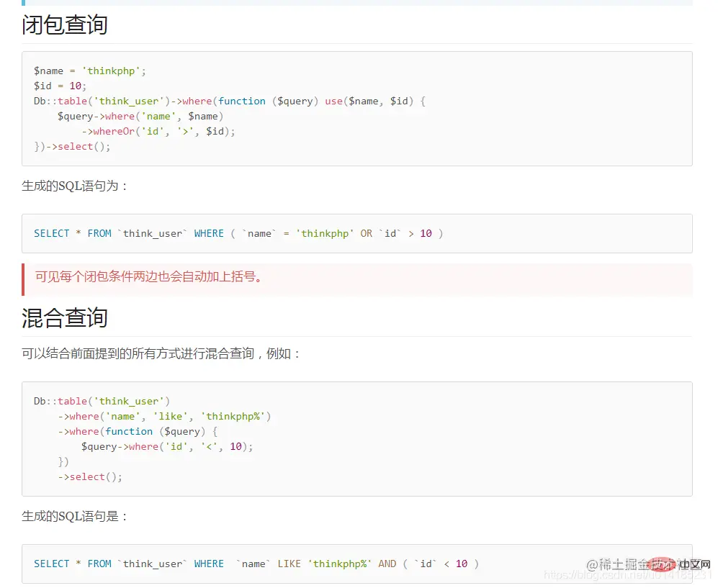
Task: Click the text 生成的SQL语句为：
Action: pos(75,186)
